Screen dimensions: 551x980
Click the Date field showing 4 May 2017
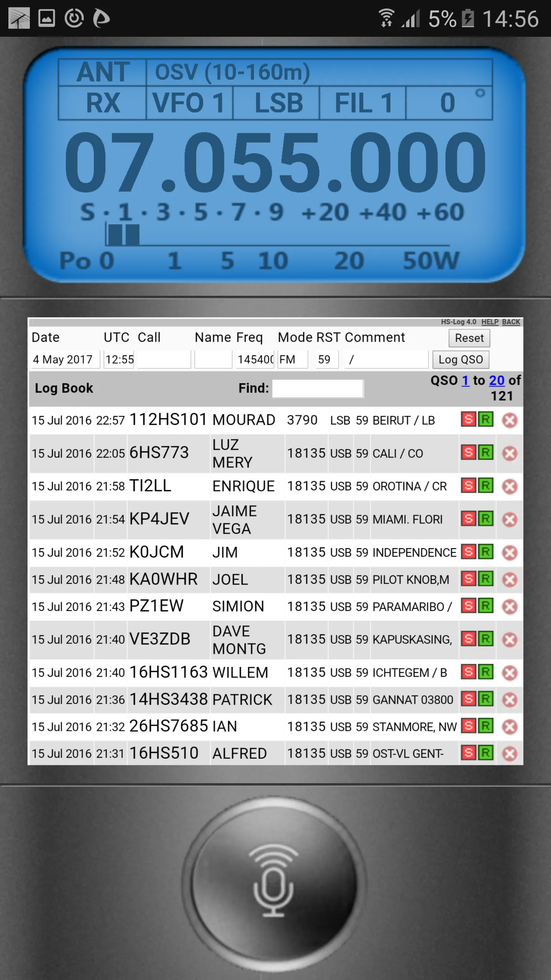coord(65,359)
